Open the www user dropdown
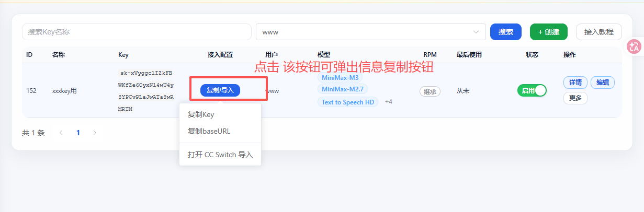 pyautogui.click(x=371, y=32)
